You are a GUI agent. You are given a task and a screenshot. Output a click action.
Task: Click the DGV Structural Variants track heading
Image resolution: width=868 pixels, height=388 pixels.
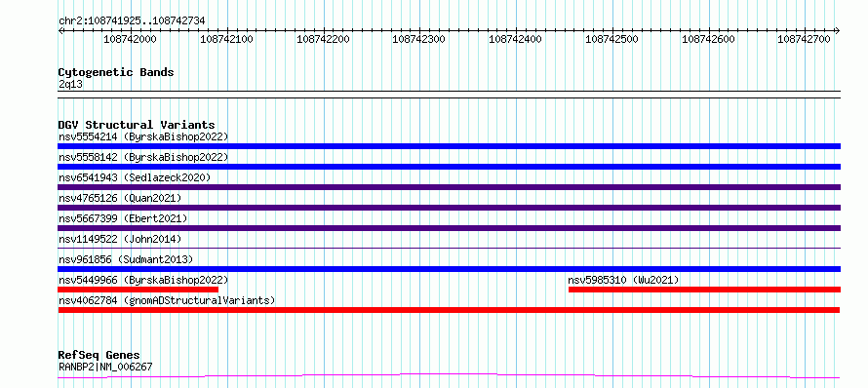coord(137,125)
